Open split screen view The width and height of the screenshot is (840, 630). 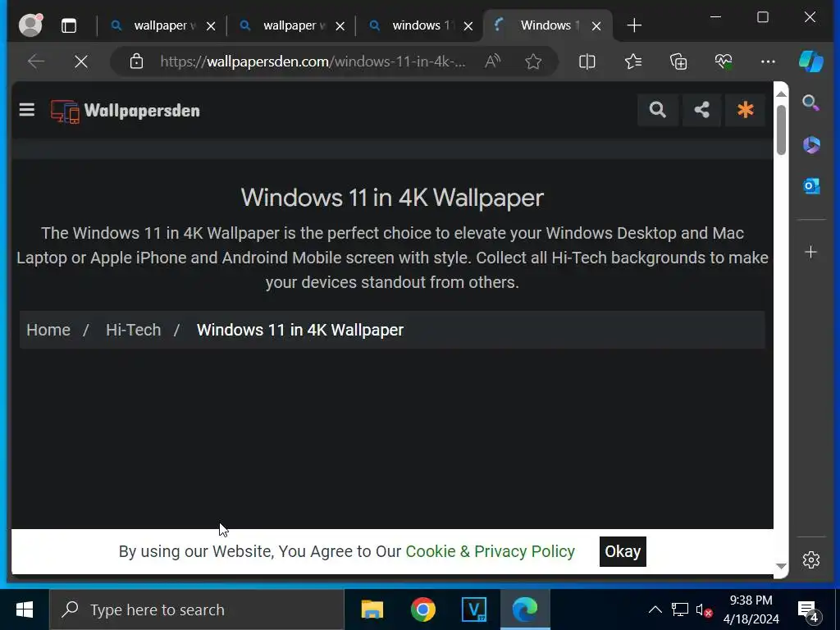coord(587,62)
